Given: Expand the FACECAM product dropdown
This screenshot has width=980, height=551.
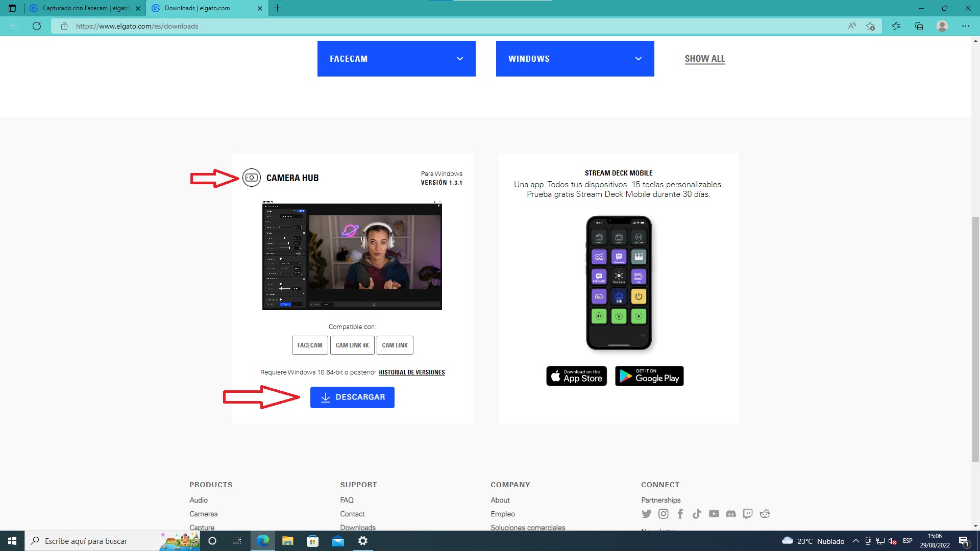Looking at the screenshot, I should click(x=397, y=59).
